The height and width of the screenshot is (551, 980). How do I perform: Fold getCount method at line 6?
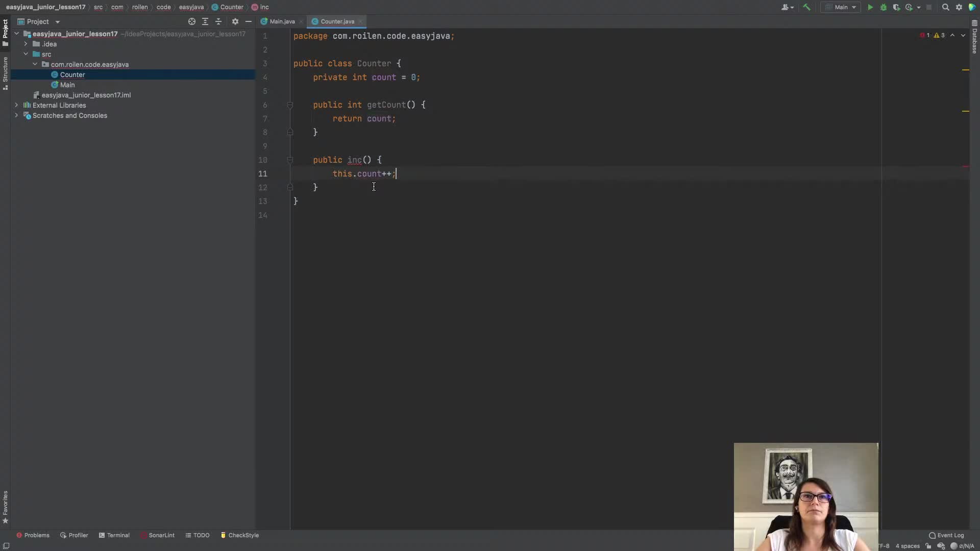click(290, 105)
